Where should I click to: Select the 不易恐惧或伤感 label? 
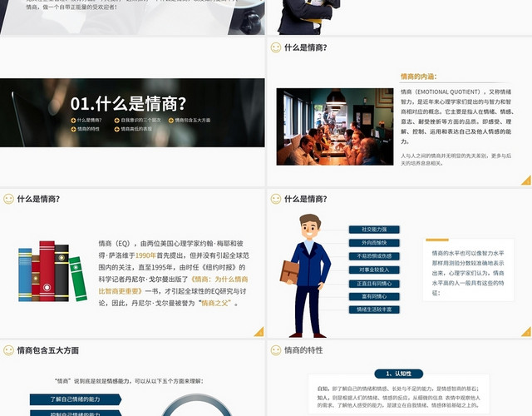click(374, 256)
